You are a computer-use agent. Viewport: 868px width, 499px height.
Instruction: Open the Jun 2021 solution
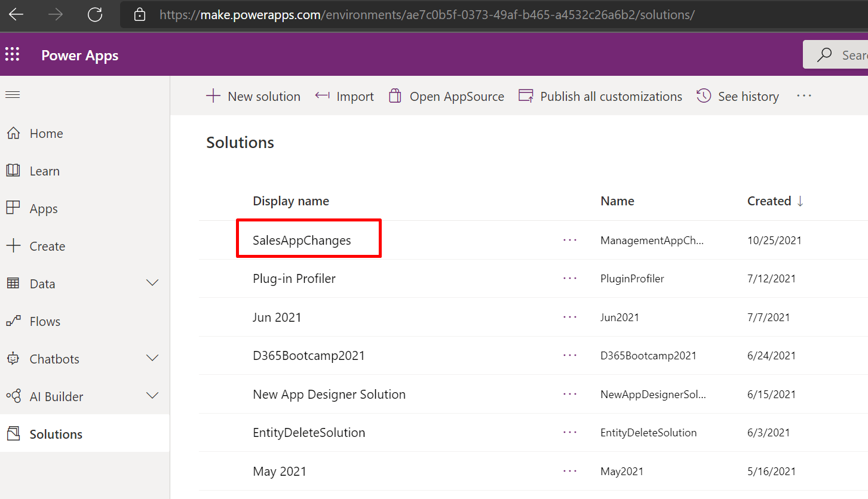coord(277,318)
